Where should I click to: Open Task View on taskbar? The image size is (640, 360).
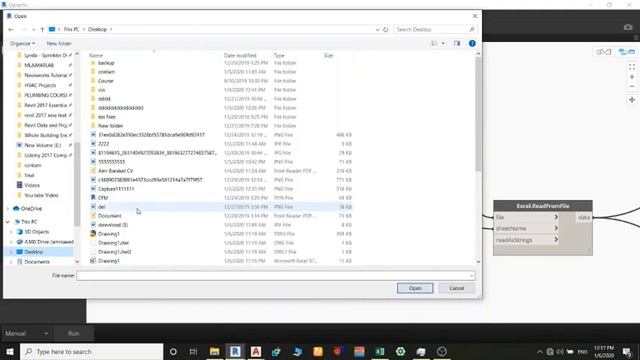(x=193, y=351)
